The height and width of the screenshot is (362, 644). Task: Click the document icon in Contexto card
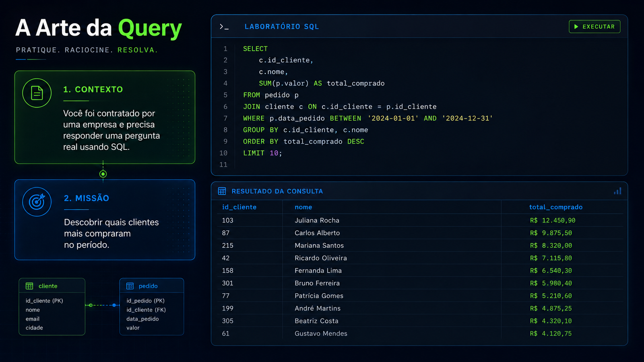tap(37, 93)
